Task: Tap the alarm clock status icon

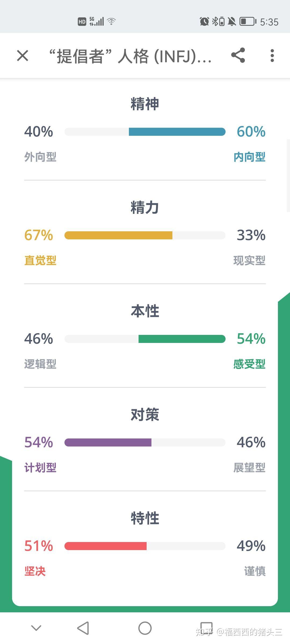Action: coord(204,21)
